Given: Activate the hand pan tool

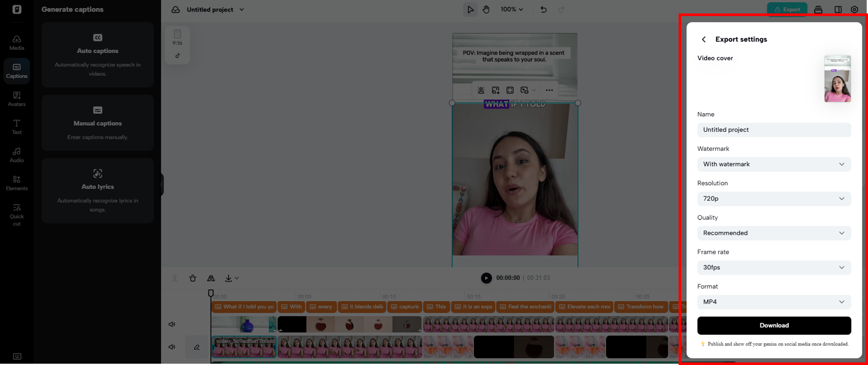Looking at the screenshot, I should click(x=486, y=10).
